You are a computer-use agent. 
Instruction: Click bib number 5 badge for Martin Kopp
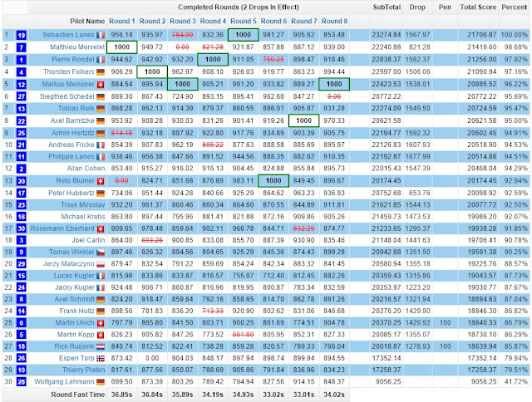(x=22, y=335)
